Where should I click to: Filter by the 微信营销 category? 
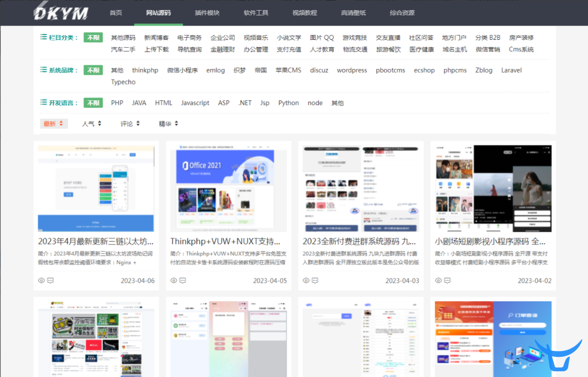[487, 49]
